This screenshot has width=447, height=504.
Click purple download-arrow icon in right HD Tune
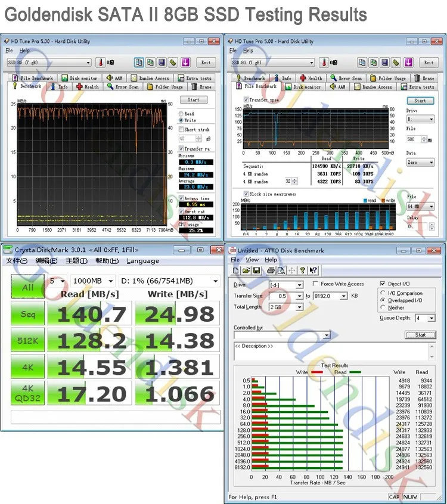408,63
